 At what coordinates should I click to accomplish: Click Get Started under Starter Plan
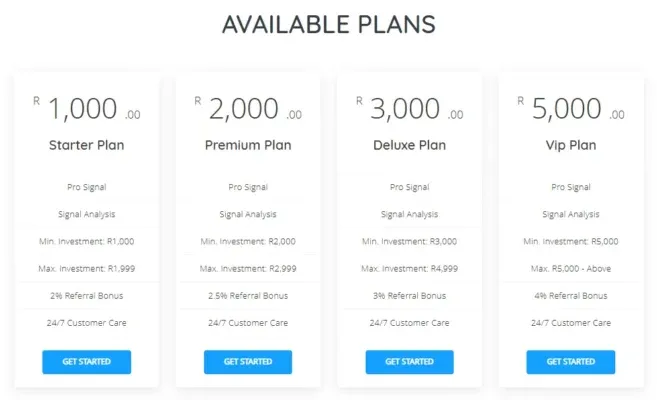86,361
